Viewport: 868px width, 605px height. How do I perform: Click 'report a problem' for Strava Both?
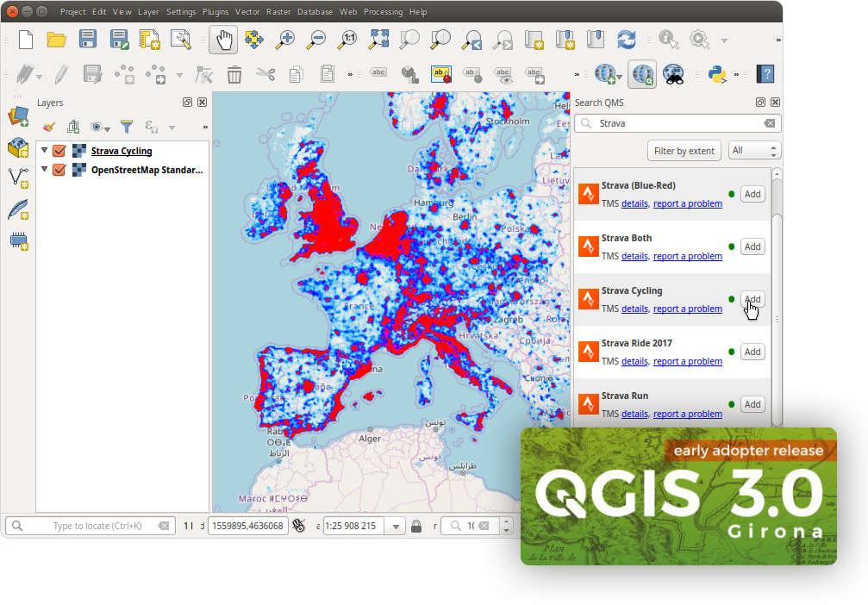coord(688,256)
